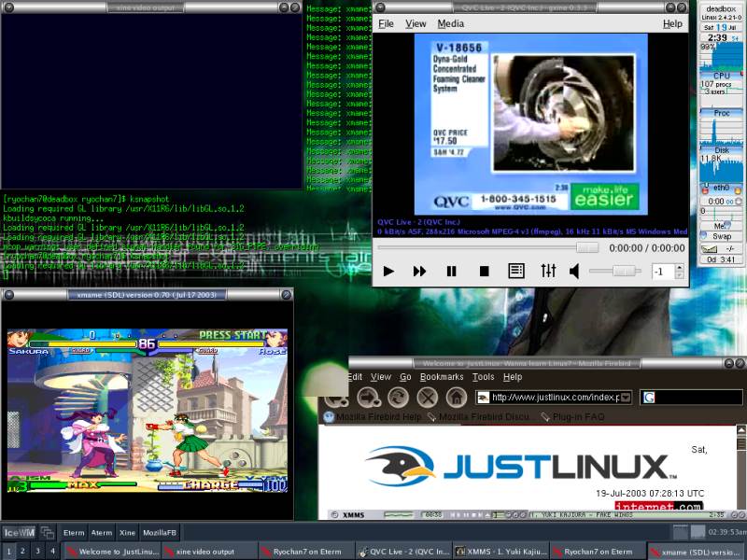Viewport: 747px width, 560px height.
Task: Switch to workspace 4
Action: [x=53, y=551]
